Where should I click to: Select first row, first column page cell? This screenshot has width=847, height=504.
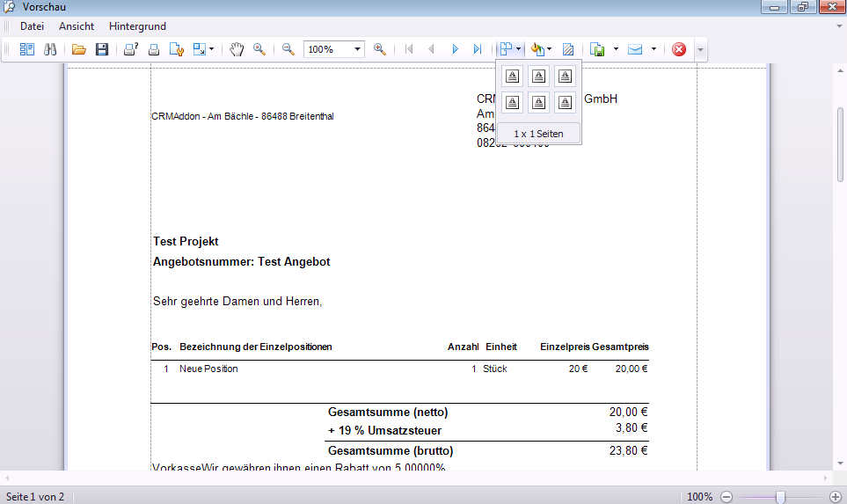pyautogui.click(x=513, y=77)
